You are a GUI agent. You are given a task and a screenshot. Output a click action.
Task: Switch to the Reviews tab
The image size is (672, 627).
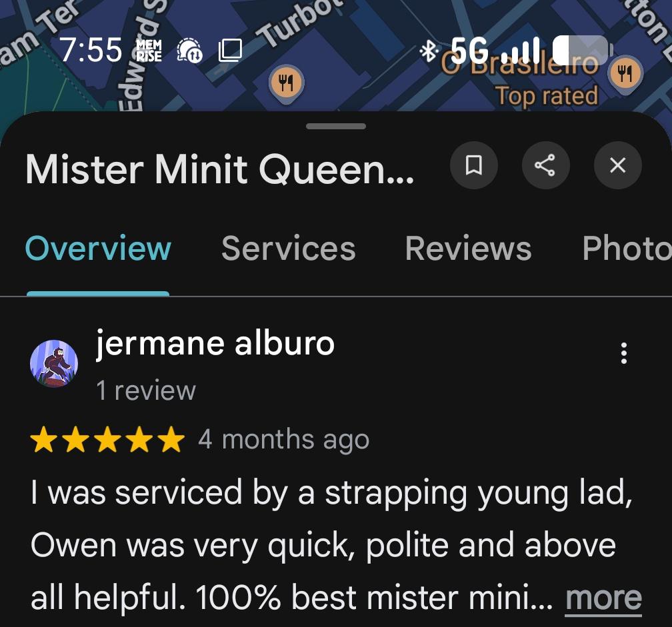[x=469, y=249]
